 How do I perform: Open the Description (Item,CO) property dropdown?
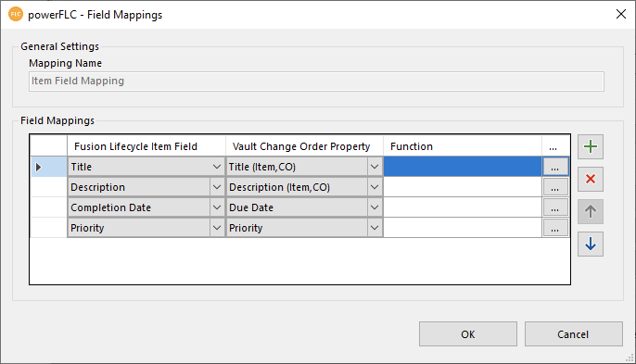pos(375,187)
